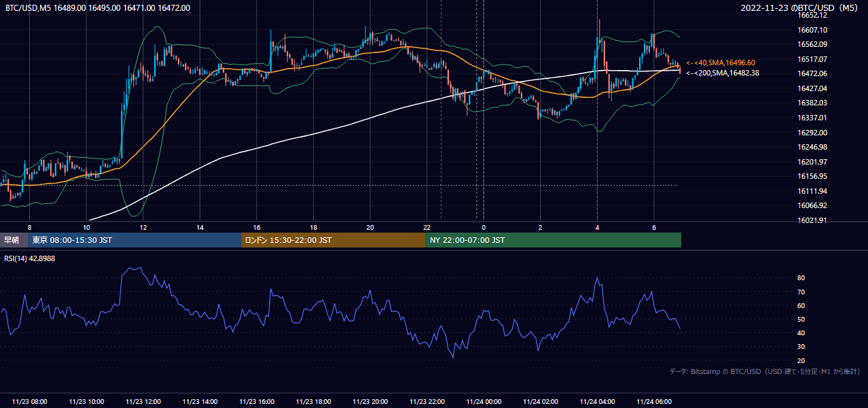The image size is (868, 408).
Task: Select the white 200 SMA value label 16482.38
Action: pyautogui.click(x=723, y=73)
